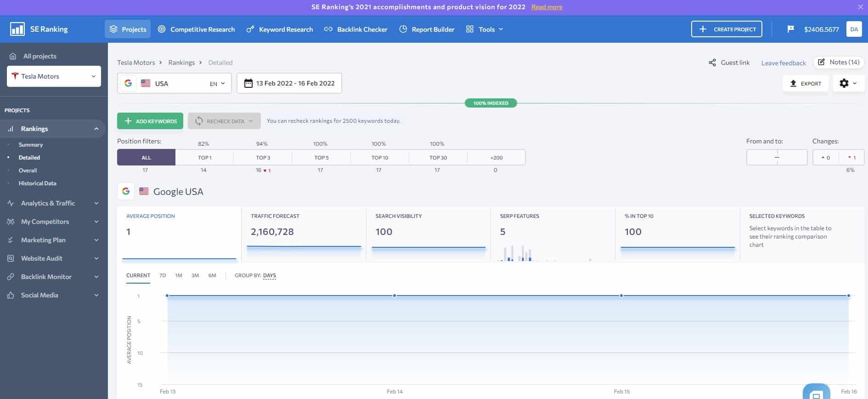Filter by negative changes down arrow
This screenshot has height=399, width=868.
pos(851,157)
